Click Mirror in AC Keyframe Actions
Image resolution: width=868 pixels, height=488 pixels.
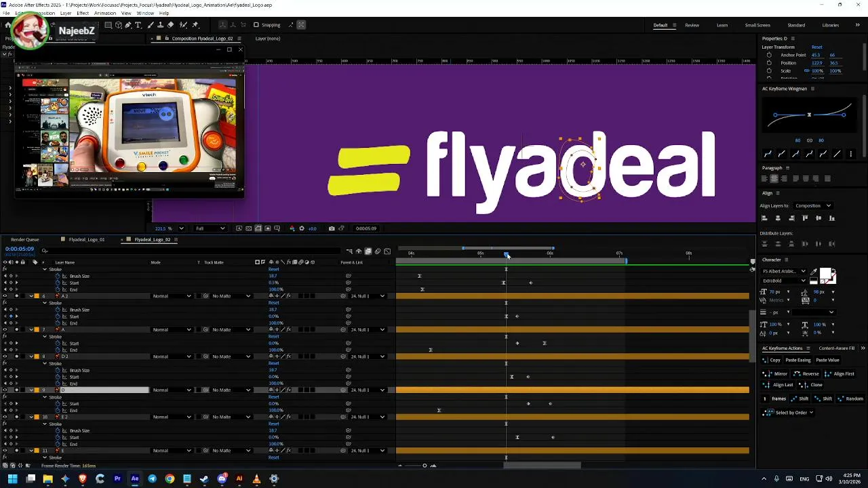point(776,373)
